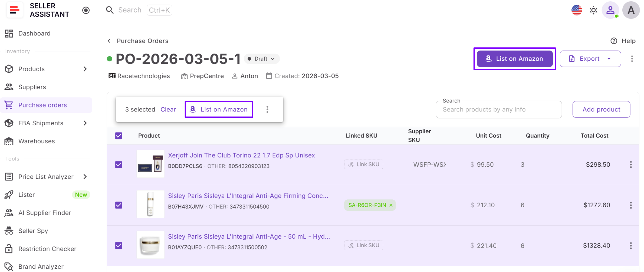
Task: Focus the top Search Ctrl+K field
Action: (139, 10)
